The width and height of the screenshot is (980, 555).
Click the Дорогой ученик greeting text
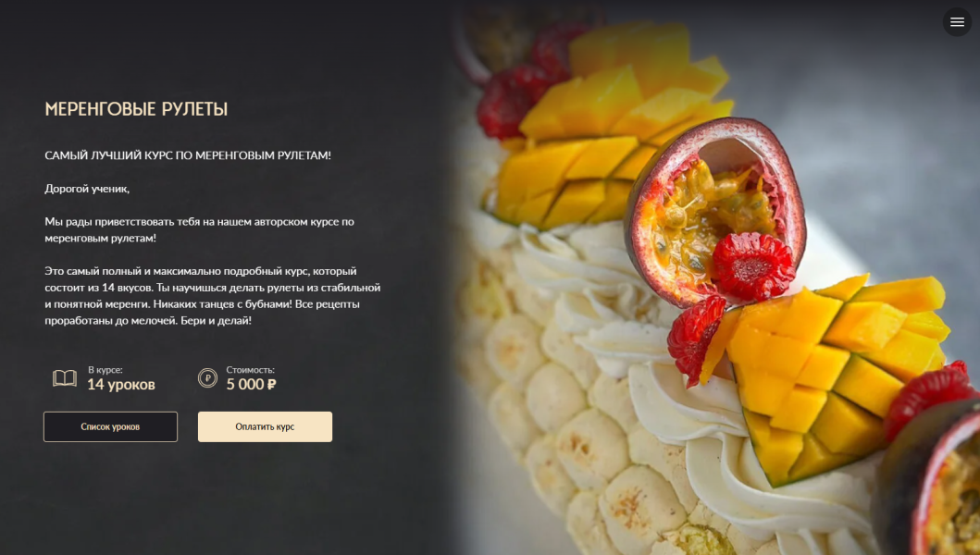87,188
